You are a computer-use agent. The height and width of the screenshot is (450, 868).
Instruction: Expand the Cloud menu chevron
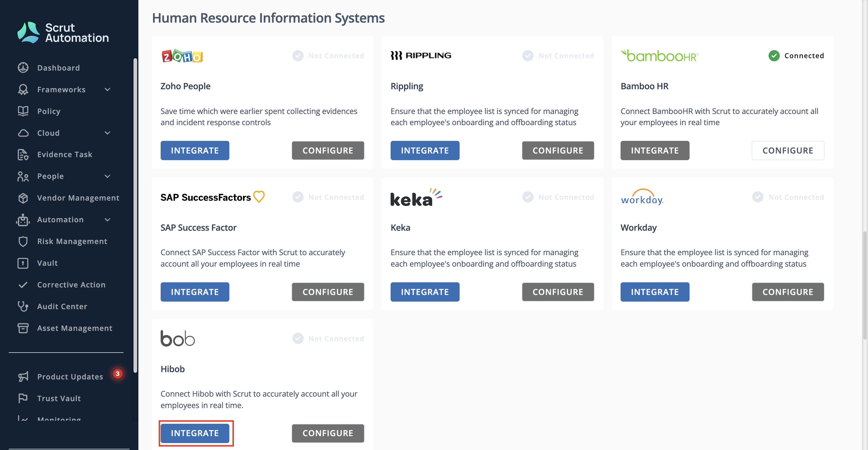[x=108, y=133]
